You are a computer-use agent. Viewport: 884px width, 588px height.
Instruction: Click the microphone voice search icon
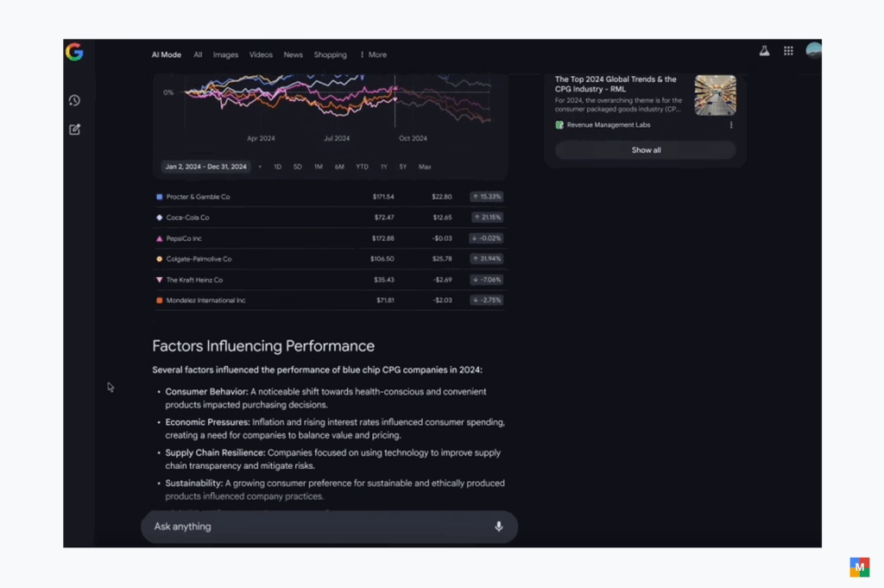click(x=498, y=527)
